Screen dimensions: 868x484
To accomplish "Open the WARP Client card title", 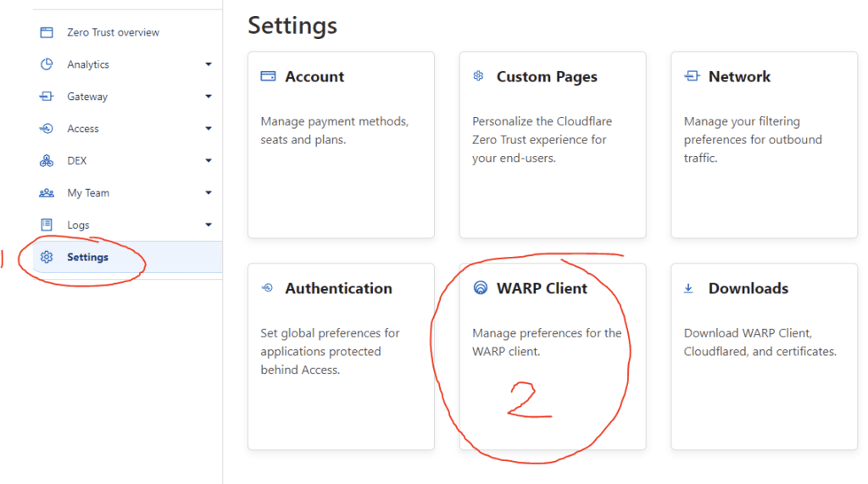I will pos(542,288).
